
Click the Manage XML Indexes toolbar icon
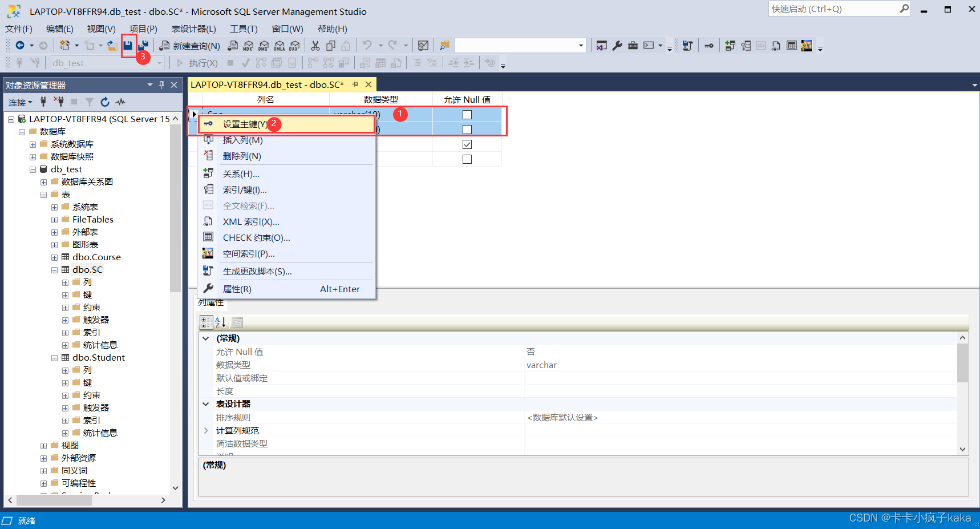[x=776, y=46]
